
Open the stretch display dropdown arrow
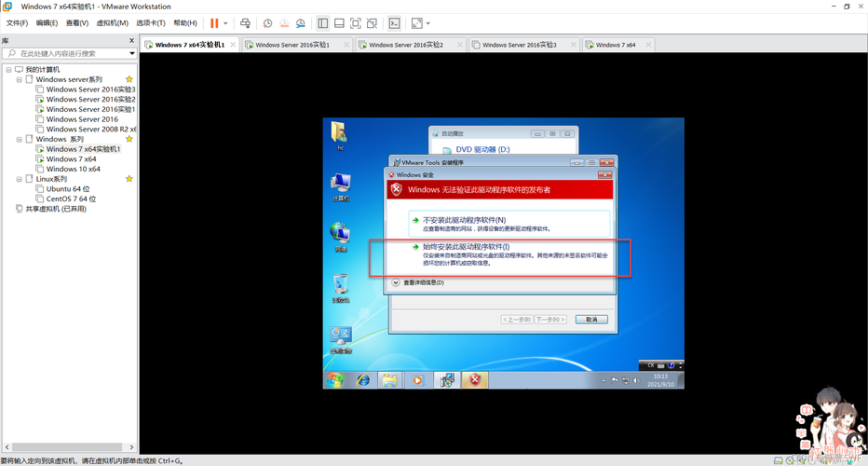coord(427,23)
